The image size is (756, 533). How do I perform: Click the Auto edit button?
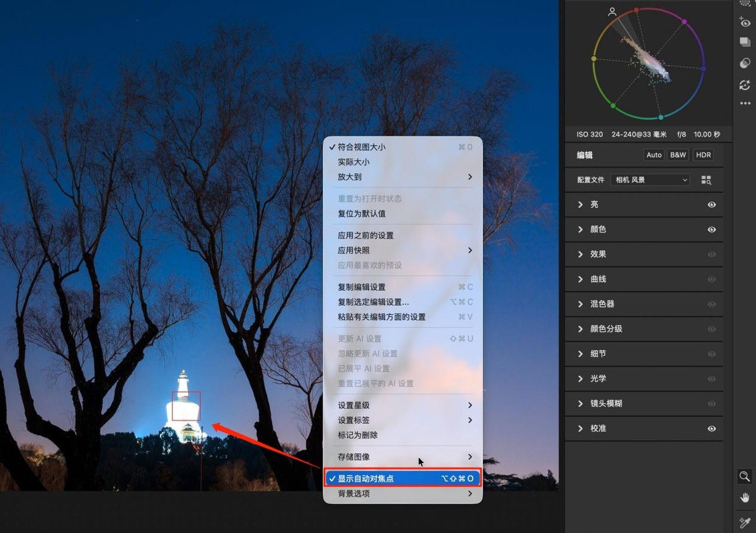pyautogui.click(x=654, y=155)
